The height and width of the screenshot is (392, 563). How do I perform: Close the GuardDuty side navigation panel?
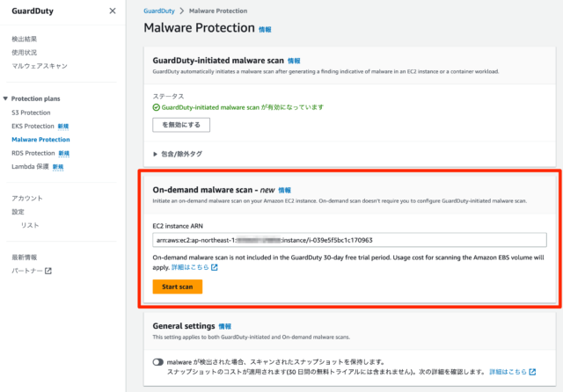(113, 11)
